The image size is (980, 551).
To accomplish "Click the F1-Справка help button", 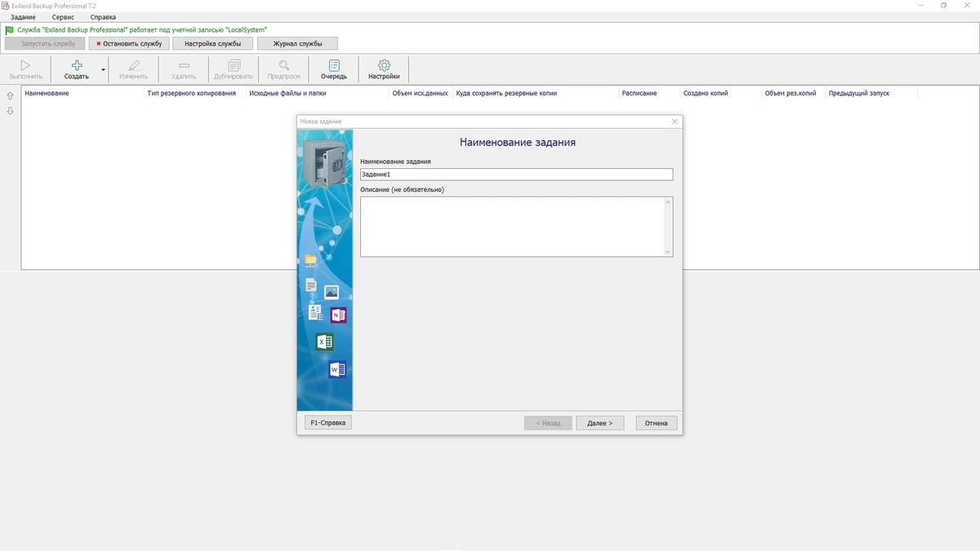I will [x=328, y=423].
